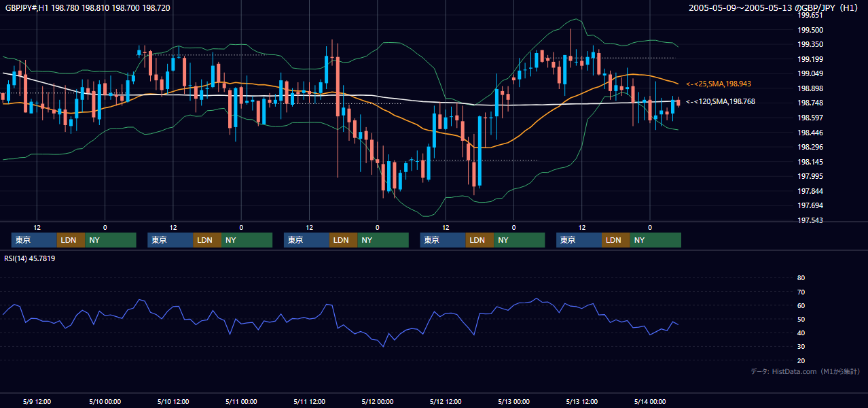Click the 5/13 00:00 date label
The height and width of the screenshot is (408, 868).
tap(513, 401)
